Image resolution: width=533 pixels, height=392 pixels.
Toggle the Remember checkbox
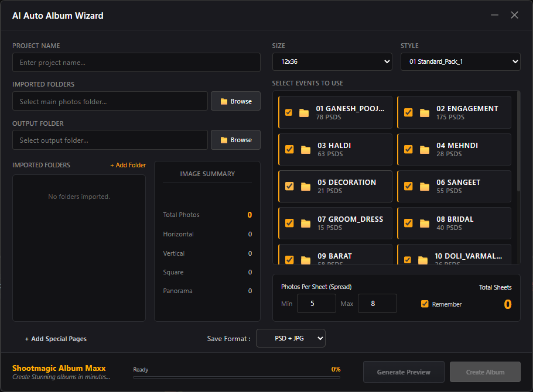coord(425,304)
